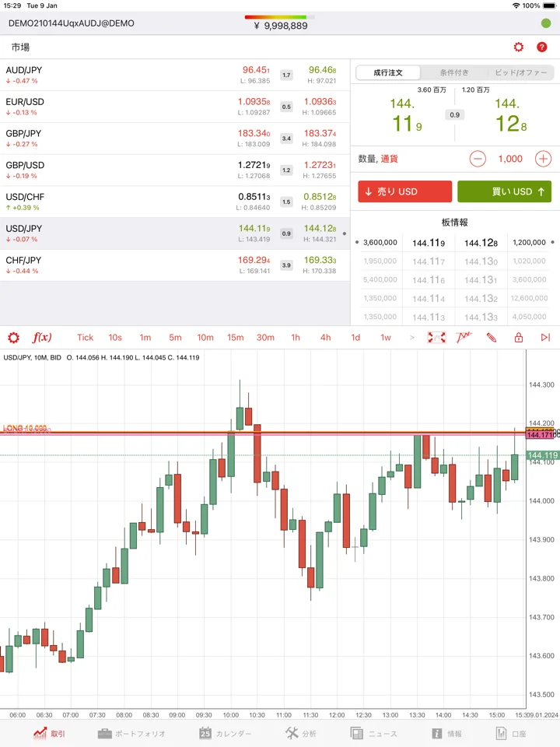Switch to 条件付き order tab
This screenshot has height=747, width=560.
click(x=453, y=73)
